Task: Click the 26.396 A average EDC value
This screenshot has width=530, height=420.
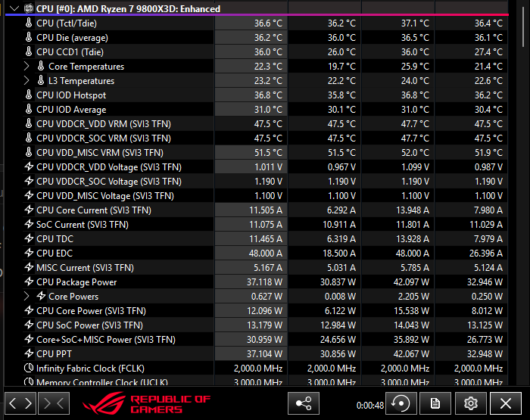Action: [486, 253]
